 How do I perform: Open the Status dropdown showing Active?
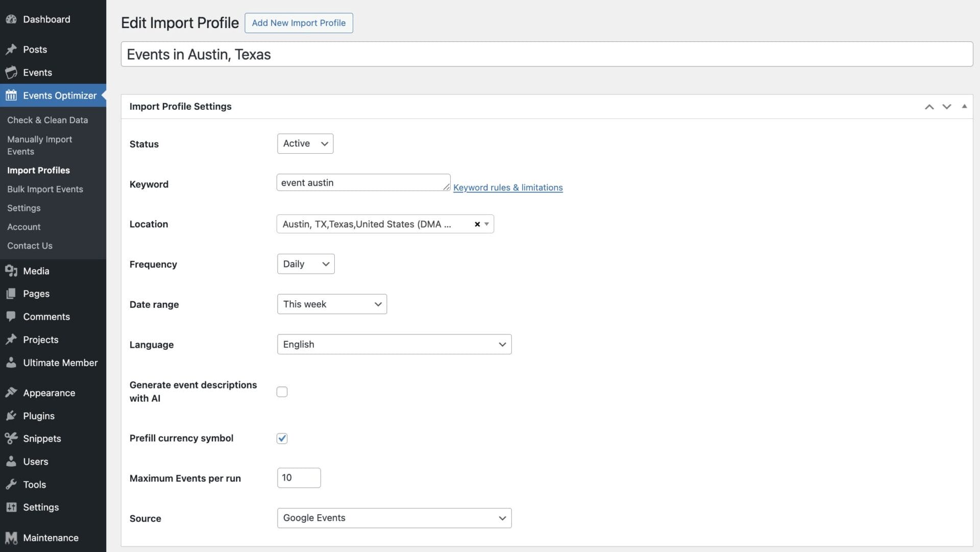[305, 143]
